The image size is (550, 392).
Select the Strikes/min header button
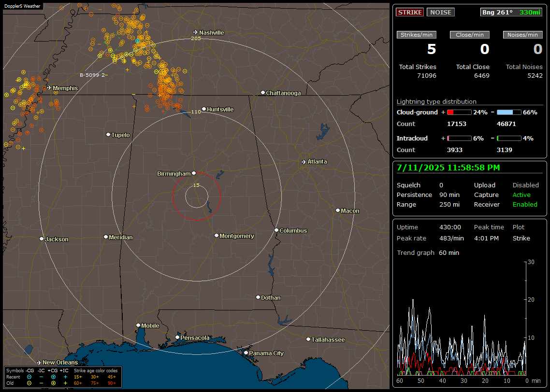tap(416, 35)
